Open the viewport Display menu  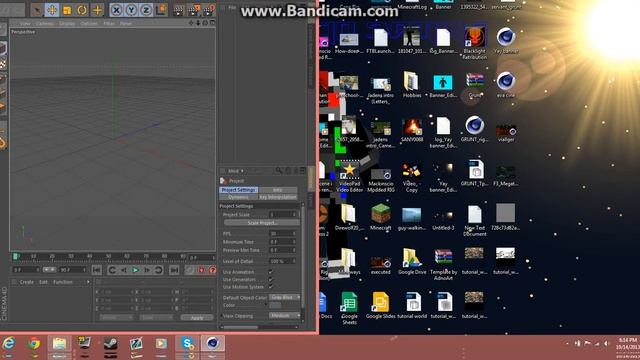tap(67, 24)
